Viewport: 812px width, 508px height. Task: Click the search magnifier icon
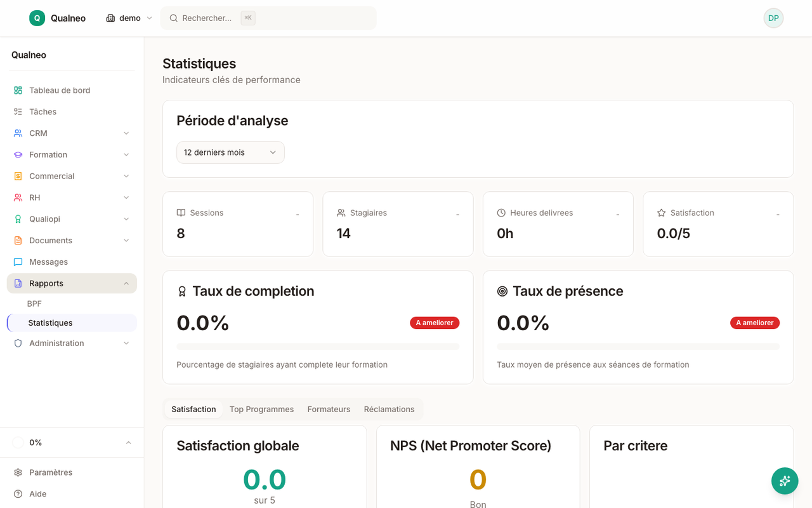pyautogui.click(x=173, y=18)
